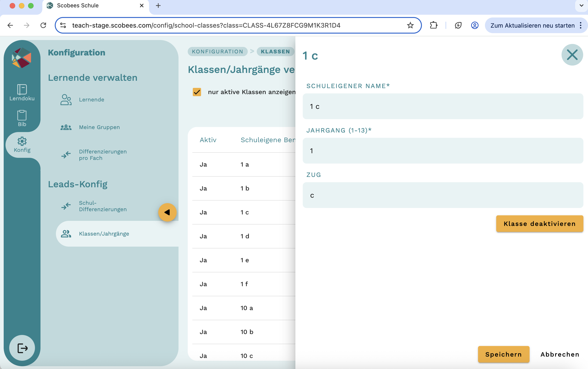Bookmark page with the star icon

(410, 25)
